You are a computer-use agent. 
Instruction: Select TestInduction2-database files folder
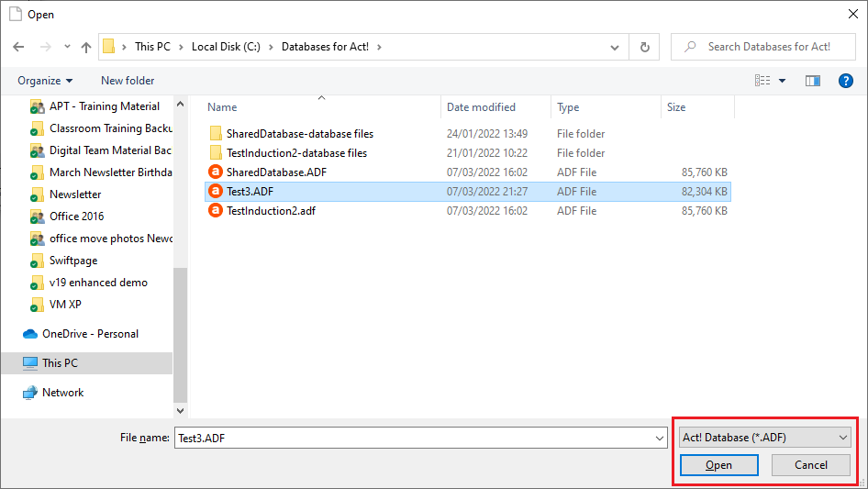click(x=296, y=153)
